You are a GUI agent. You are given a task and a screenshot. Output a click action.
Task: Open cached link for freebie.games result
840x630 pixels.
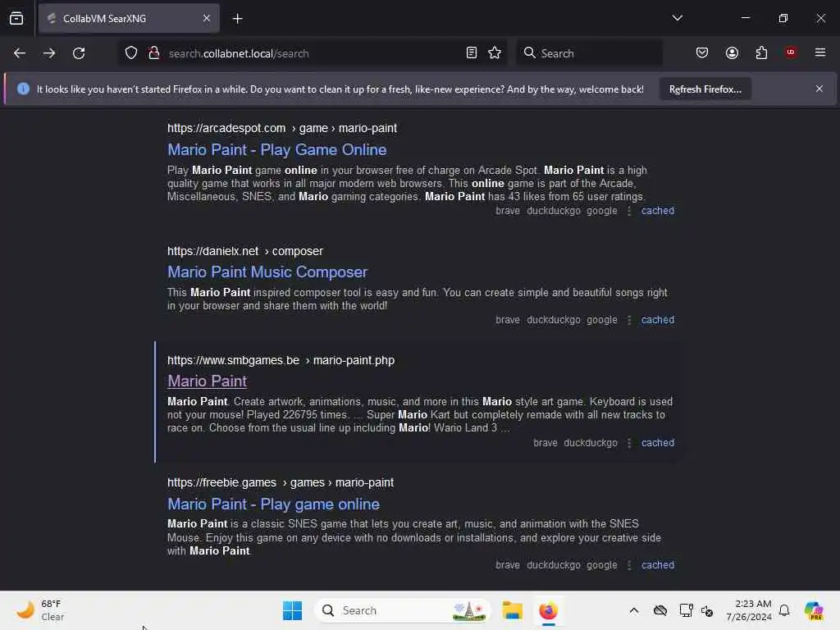coord(658,565)
